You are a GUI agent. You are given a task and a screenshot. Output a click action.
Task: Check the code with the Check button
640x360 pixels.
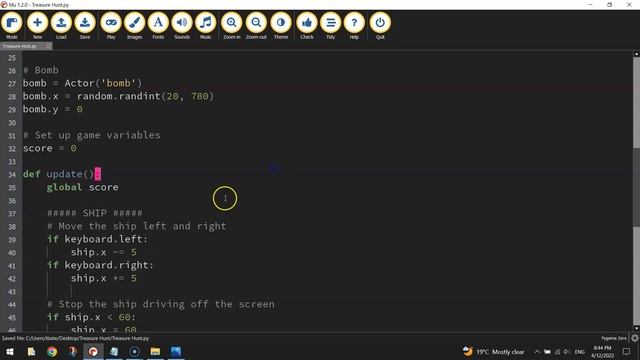307,26
